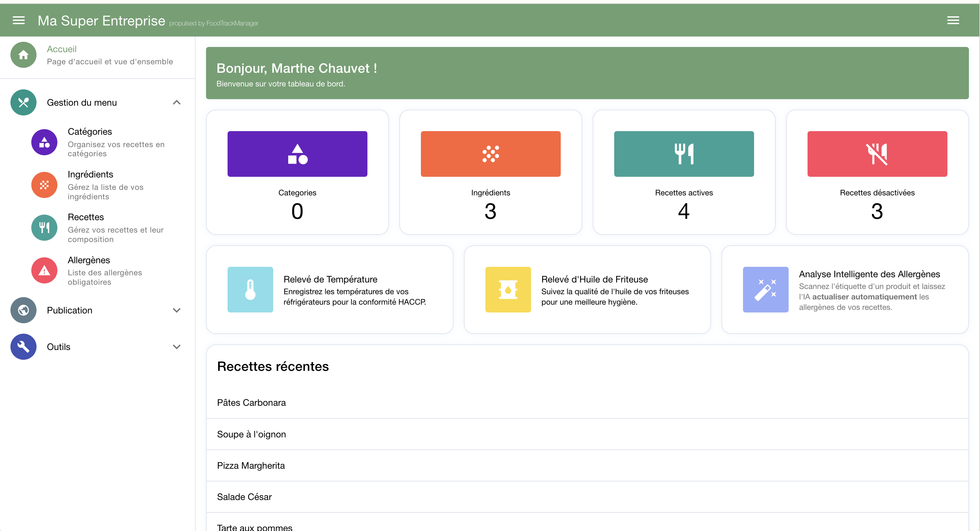Click the Publication globe icon
Viewport: 980px width, 531px height.
(23, 310)
